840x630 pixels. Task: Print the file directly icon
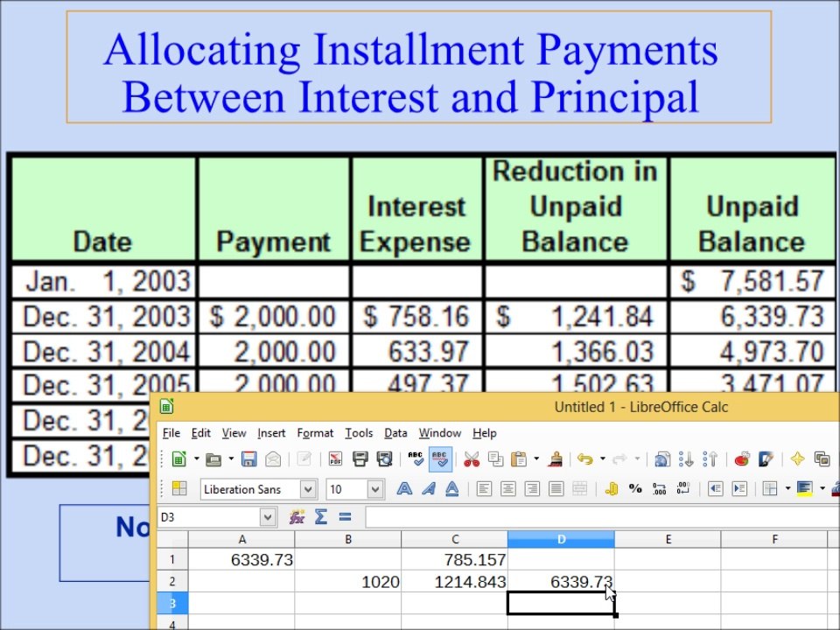coord(360,459)
